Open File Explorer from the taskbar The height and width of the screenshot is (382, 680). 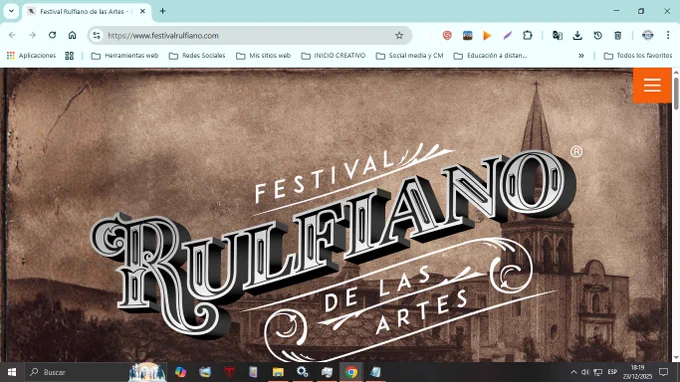point(278,372)
